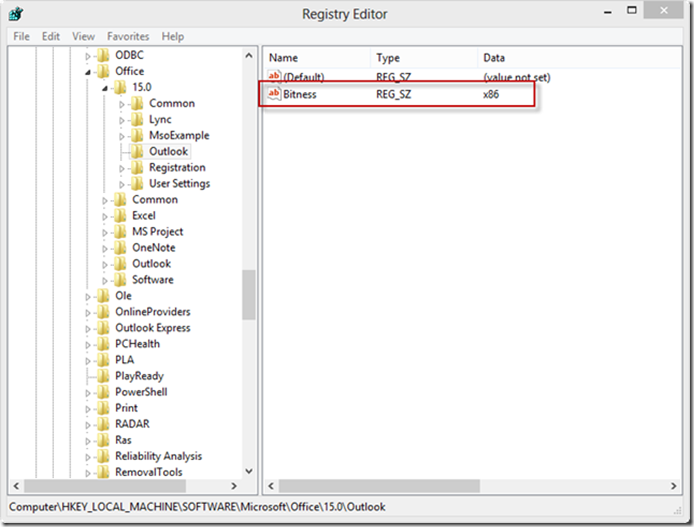Image resolution: width=694 pixels, height=527 pixels.
Task: Click the Registry Editor app icon in title bar
Action: click(16, 14)
